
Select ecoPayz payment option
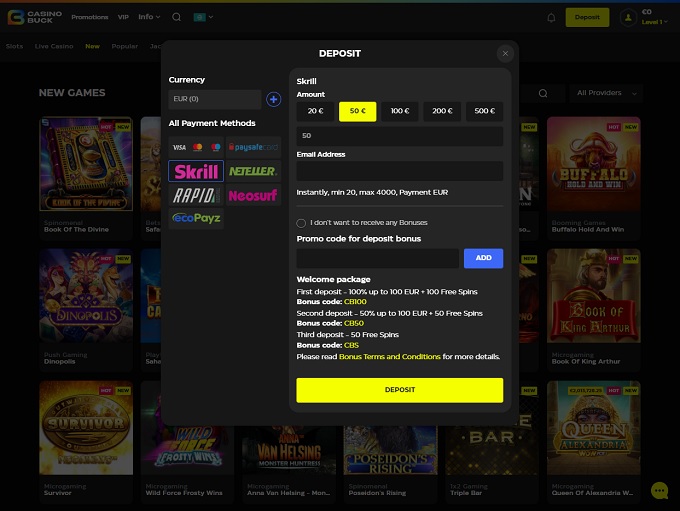[x=196, y=218]
